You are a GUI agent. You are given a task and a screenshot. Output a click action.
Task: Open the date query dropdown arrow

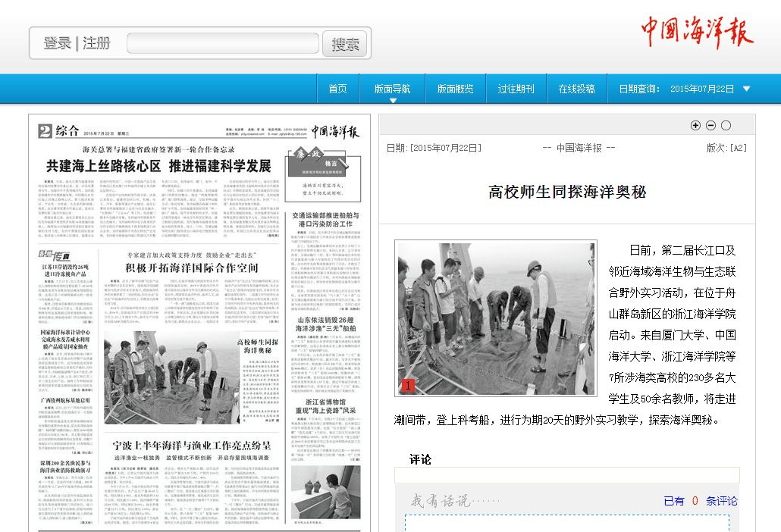746,89
